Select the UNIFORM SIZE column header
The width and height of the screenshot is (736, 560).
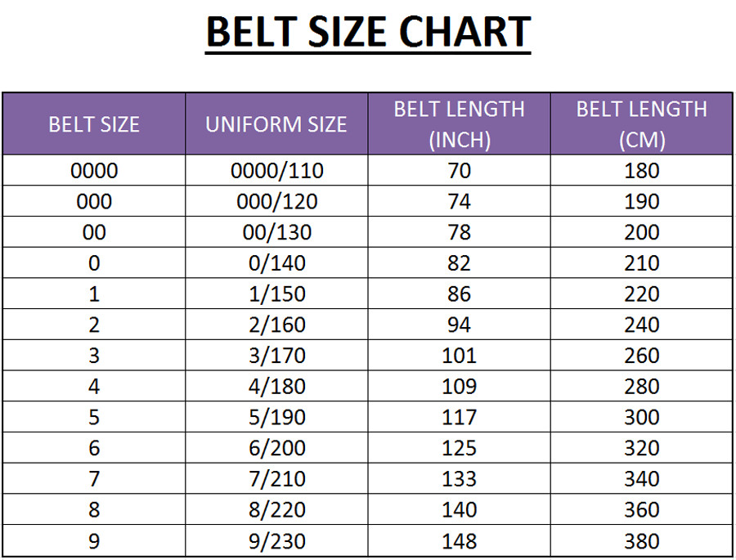(x=276, y=124)
